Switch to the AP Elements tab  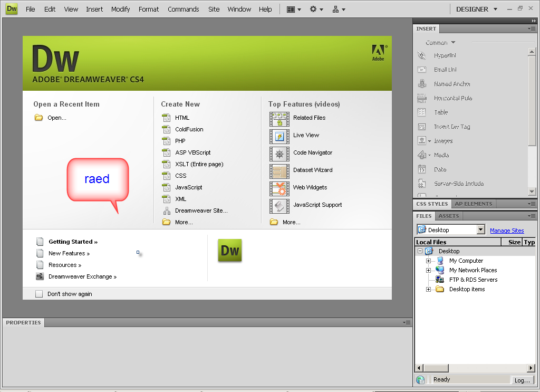(x=473, y=204)
